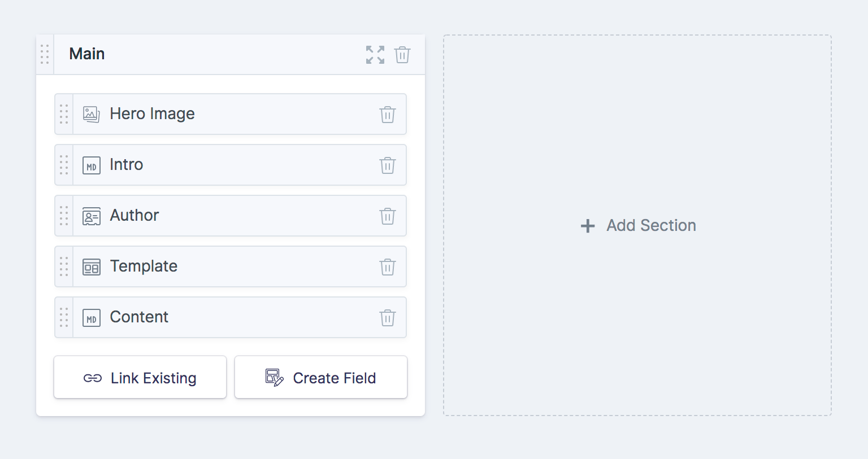Click the pencil icon on Create Field
The width and height of the screenshot is (868, 459).
click(x=274, y=377)
